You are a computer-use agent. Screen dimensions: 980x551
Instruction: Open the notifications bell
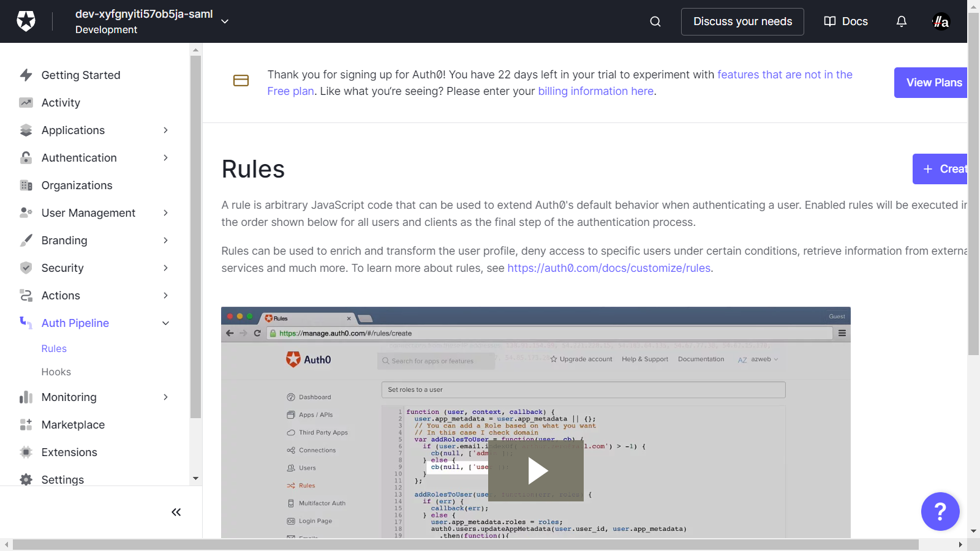click(901, 21)
